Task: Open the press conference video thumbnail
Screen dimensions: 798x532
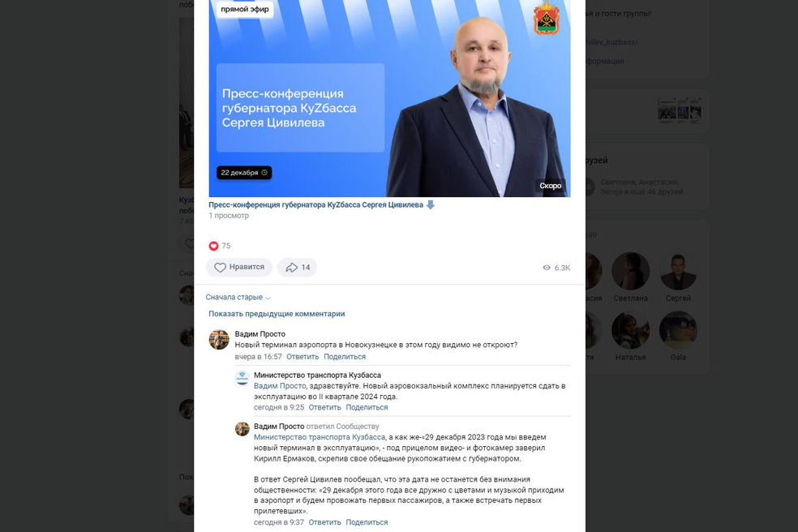Action: click(389, 98)
